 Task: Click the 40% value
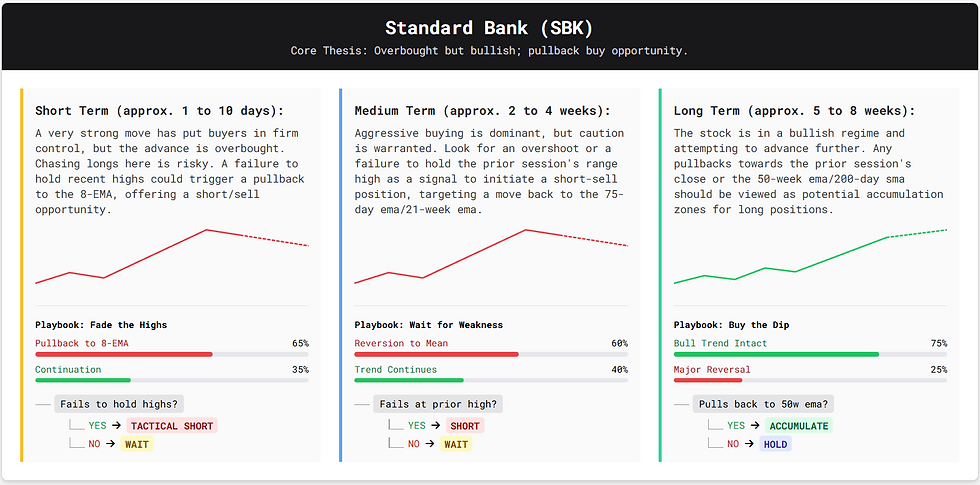(619, 369)
